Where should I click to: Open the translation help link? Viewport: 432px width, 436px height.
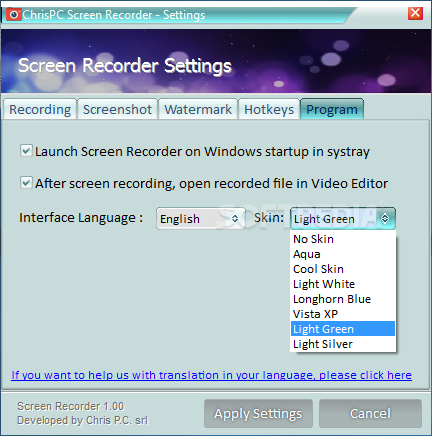(212, 375)
